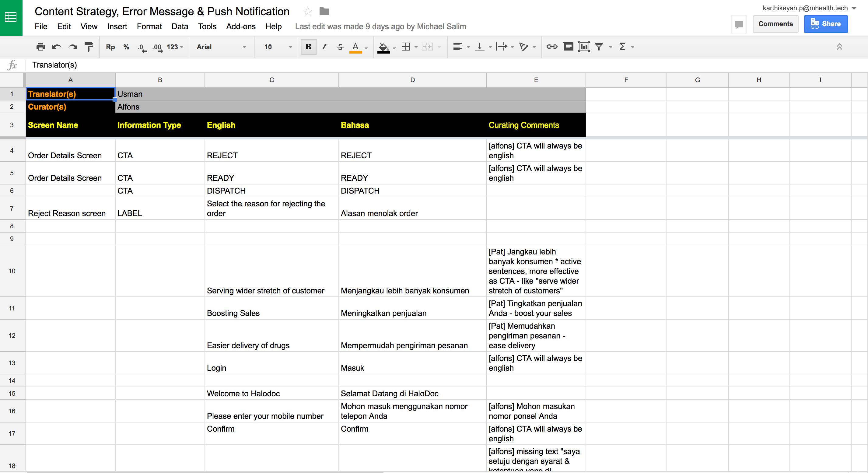Screen dimensions: 868x473
Task: Open the 123 number format dropdown
Action: coord(175,47)
